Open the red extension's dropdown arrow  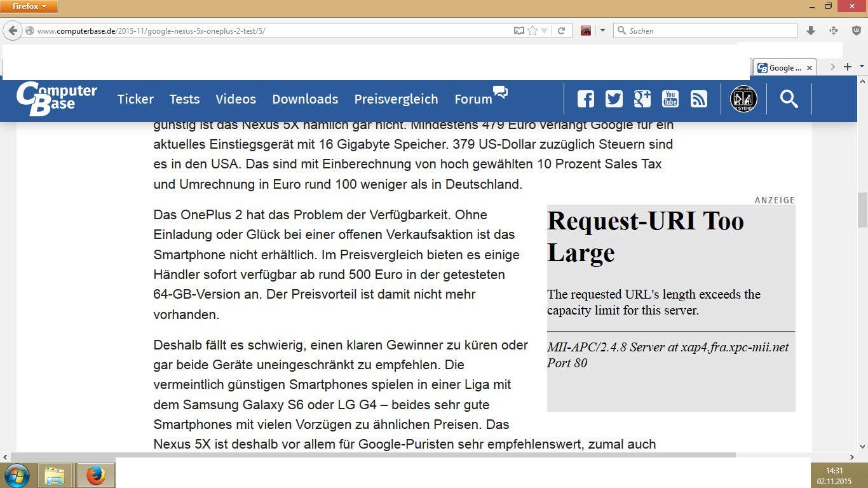click(x=602, y=30)
